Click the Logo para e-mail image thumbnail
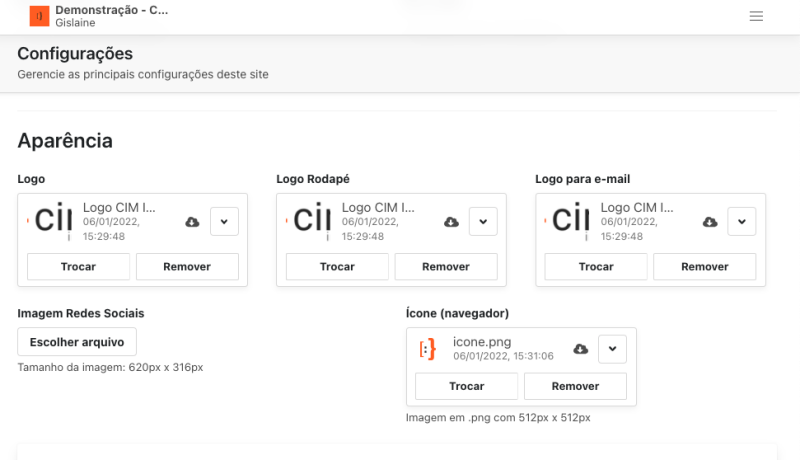 pyautogui.click(x=570, y=221)
